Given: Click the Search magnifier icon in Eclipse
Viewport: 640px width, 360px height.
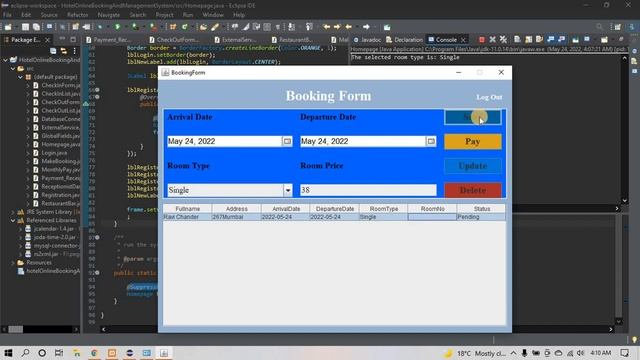Looking at the screenshot, I should [x=599, y=27].
